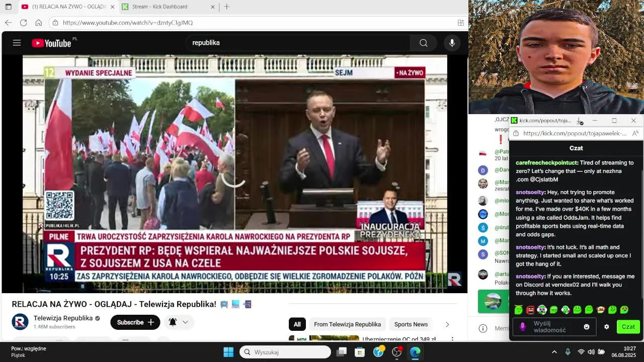Open the OBS icon on the taskbar
The width and height of the screenshot is (644, 362).
(x=397, y=352)
